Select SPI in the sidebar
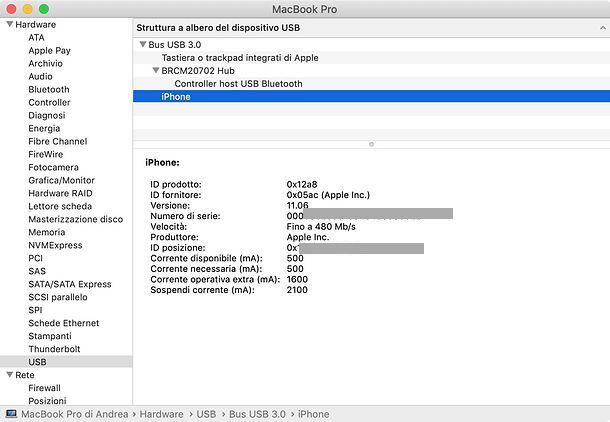Screen dimensions: 610x422 click(35, 310)
